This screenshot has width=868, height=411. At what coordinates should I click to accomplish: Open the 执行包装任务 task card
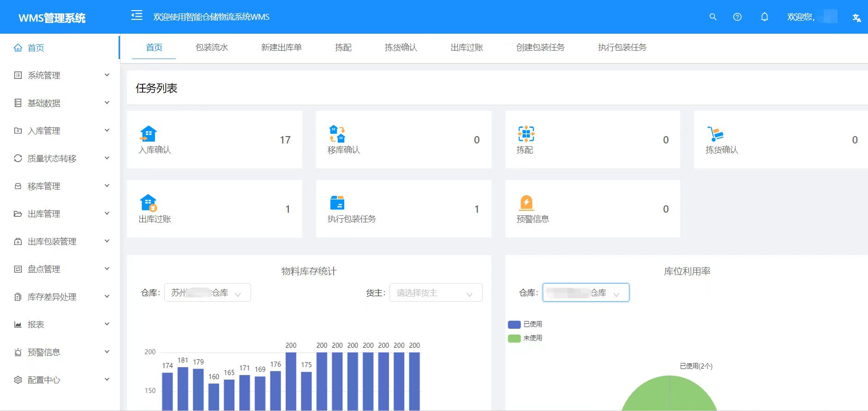[x=403, y=209]
